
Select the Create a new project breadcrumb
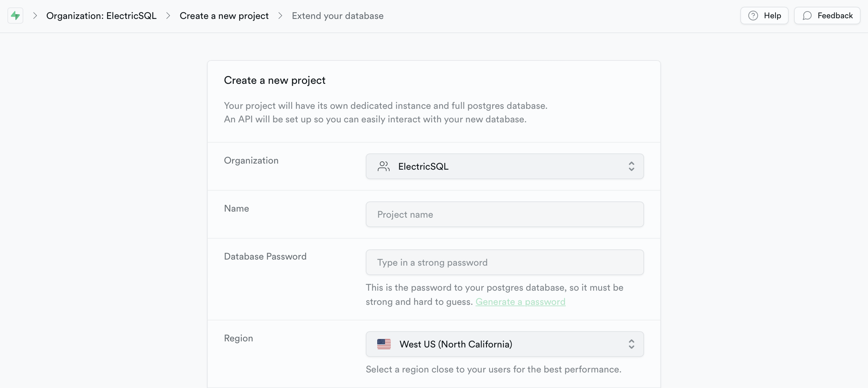pyautogui.click(x=224, y=16)
